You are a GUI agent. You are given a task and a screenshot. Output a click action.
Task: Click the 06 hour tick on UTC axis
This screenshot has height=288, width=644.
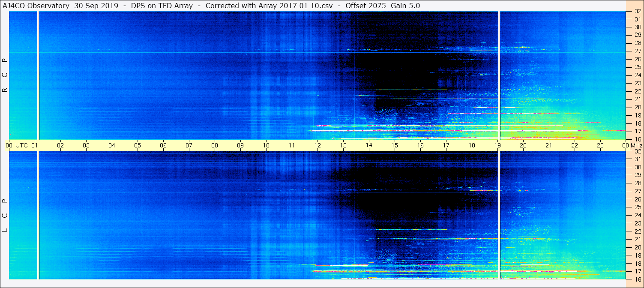(x=163, y=145)
